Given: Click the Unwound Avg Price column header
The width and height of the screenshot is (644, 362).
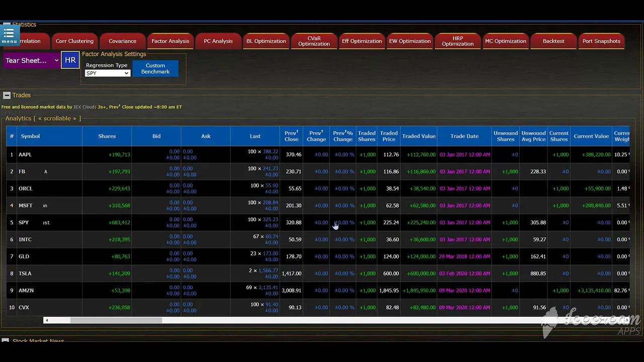Looking at the screenshot, I should 533,136.
